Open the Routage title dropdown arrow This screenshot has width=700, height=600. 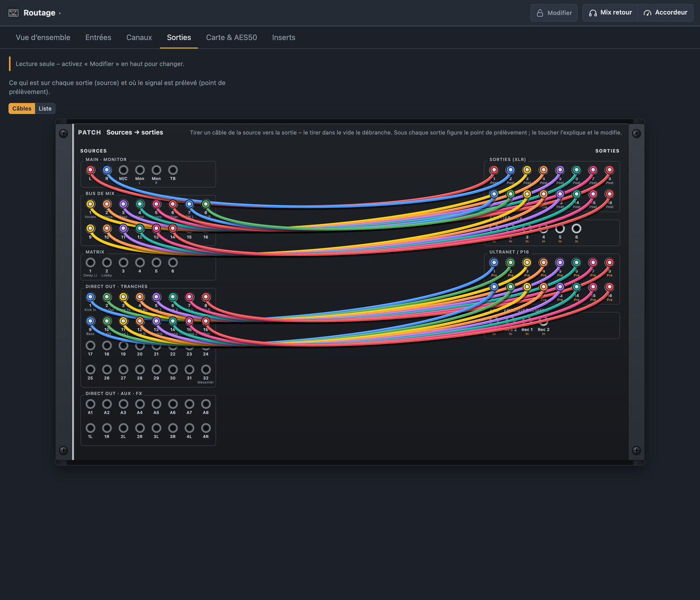pyautogui.click(x=59, y=13)
